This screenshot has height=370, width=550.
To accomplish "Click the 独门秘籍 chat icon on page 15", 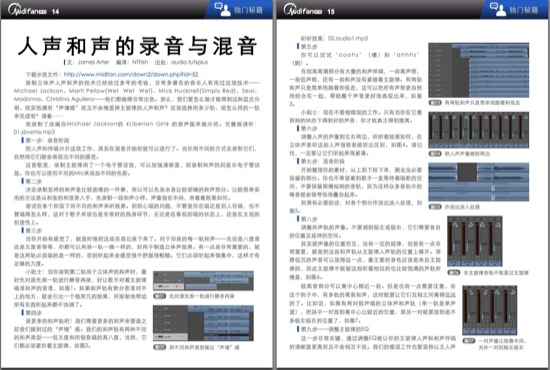I will tap(498, 9).
